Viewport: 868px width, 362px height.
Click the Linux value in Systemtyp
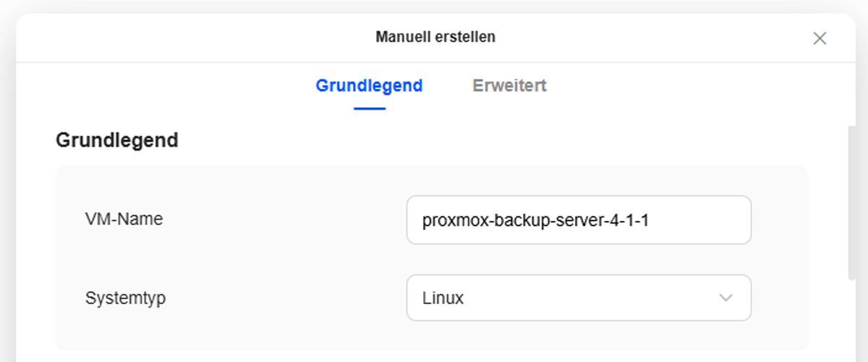pos(443,298)
